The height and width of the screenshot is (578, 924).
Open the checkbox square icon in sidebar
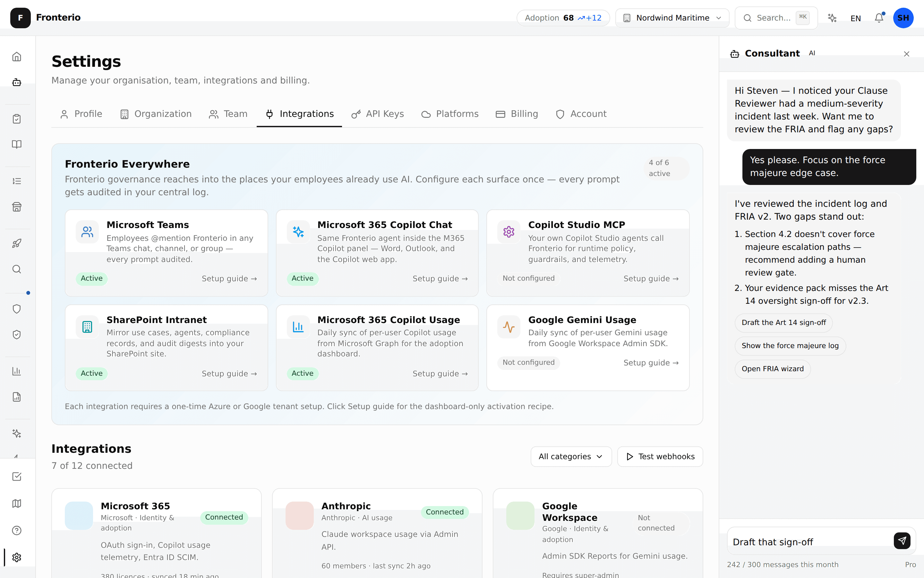[x=16, y=477]
